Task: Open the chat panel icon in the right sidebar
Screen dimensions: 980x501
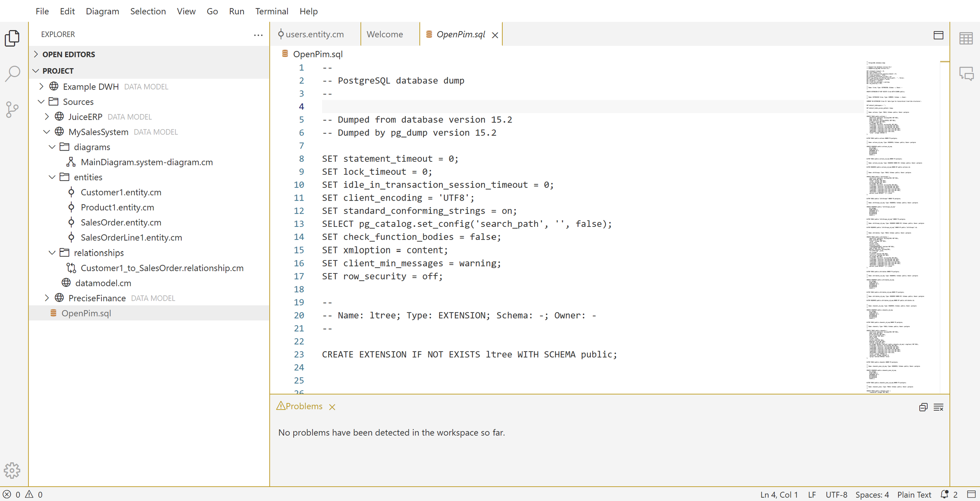Action: (x=966, y=74)
